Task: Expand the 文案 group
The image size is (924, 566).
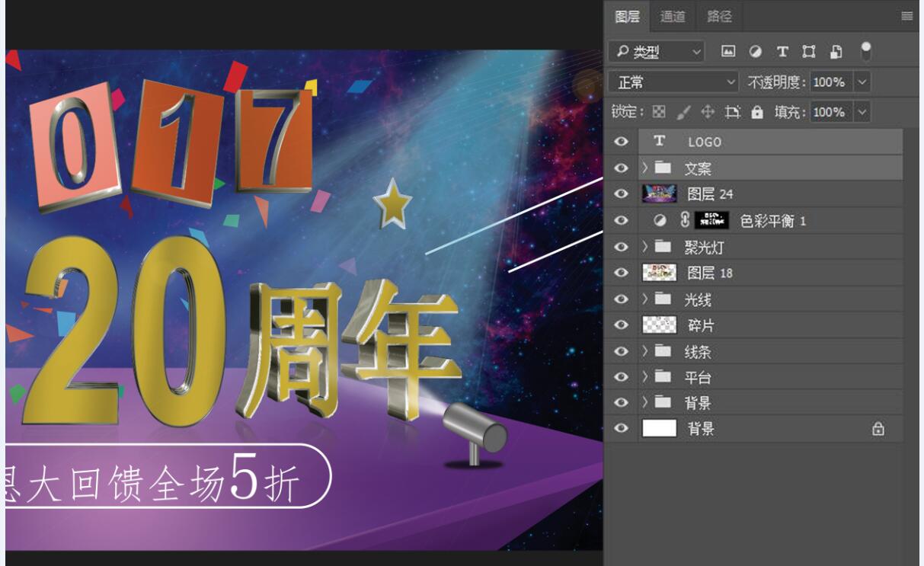Action: tap(645, 168)
